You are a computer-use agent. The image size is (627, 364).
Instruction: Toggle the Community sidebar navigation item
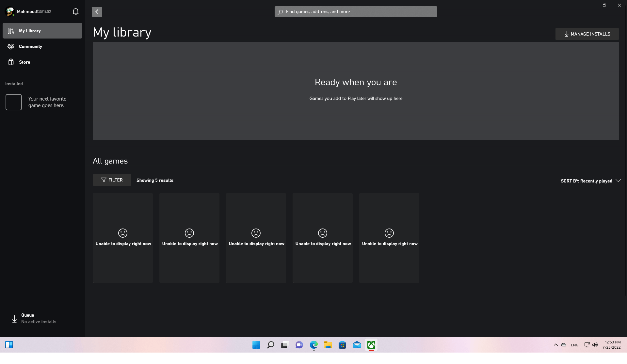(x=31, y=46)
